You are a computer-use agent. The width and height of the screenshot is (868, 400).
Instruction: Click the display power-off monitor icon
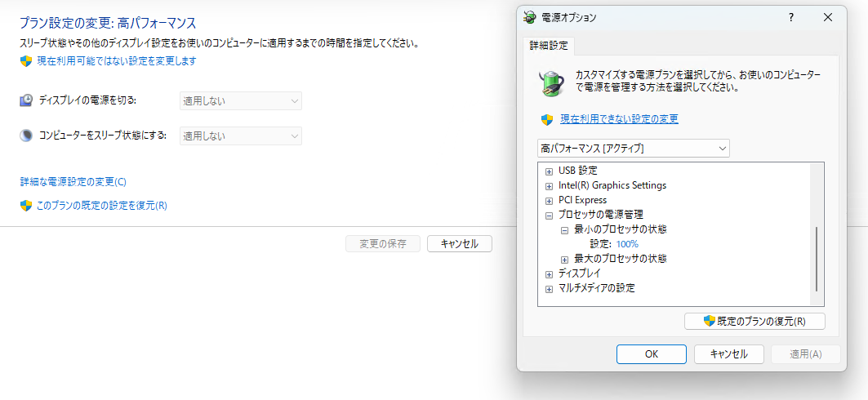click(26, 100)
